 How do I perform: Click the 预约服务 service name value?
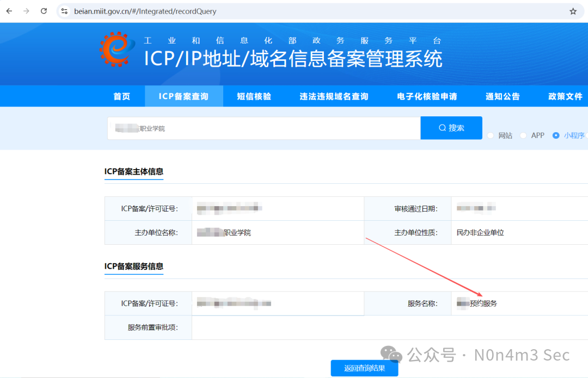point(483,303)
